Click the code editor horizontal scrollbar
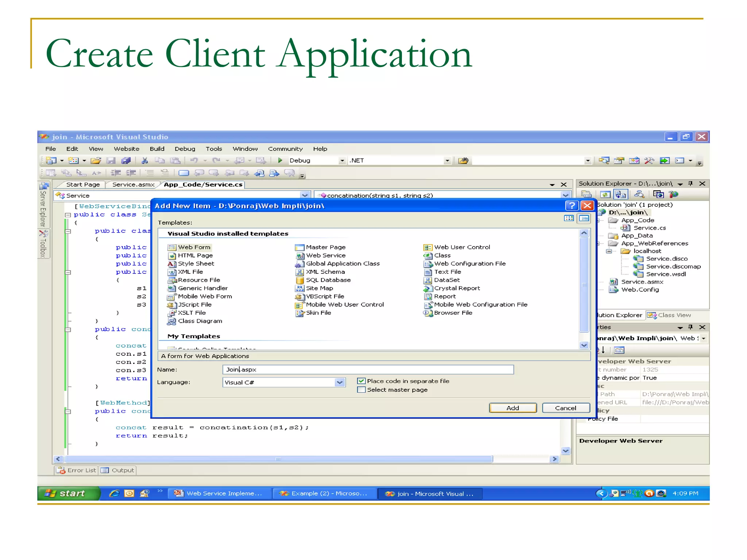Screen dimensions: 747x560 pyautogui.click(x=279, y=459)
